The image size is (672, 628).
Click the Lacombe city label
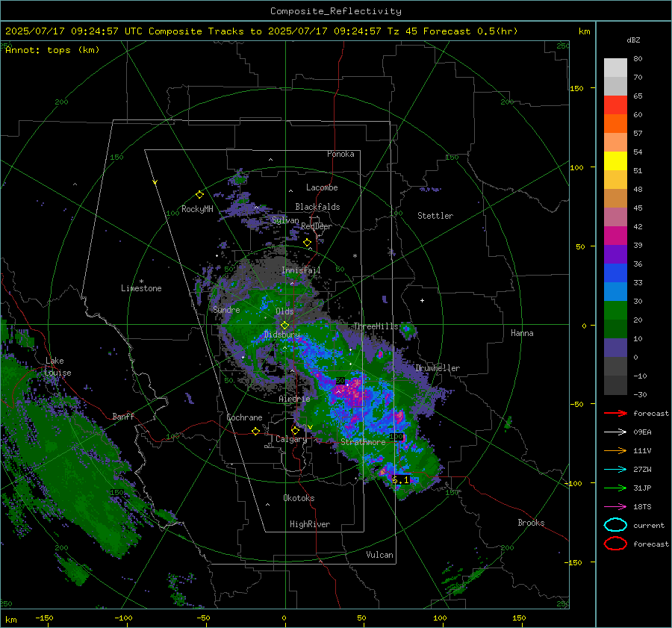tap(322, 187)
